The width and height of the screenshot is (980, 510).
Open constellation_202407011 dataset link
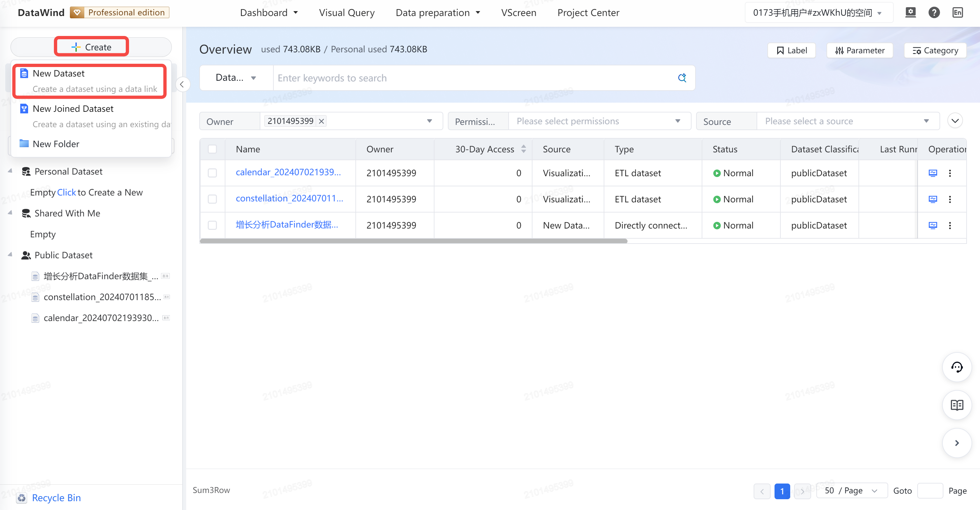289,199
